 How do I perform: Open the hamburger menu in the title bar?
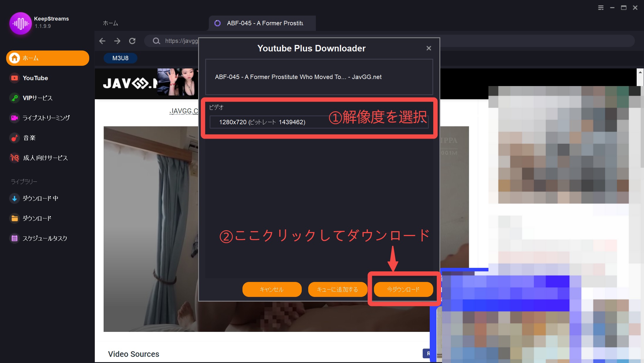pyautogui.click(x=601, y=8)
